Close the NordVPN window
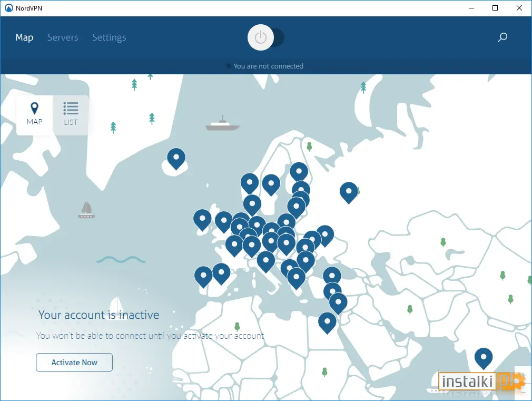 point(519,8)
